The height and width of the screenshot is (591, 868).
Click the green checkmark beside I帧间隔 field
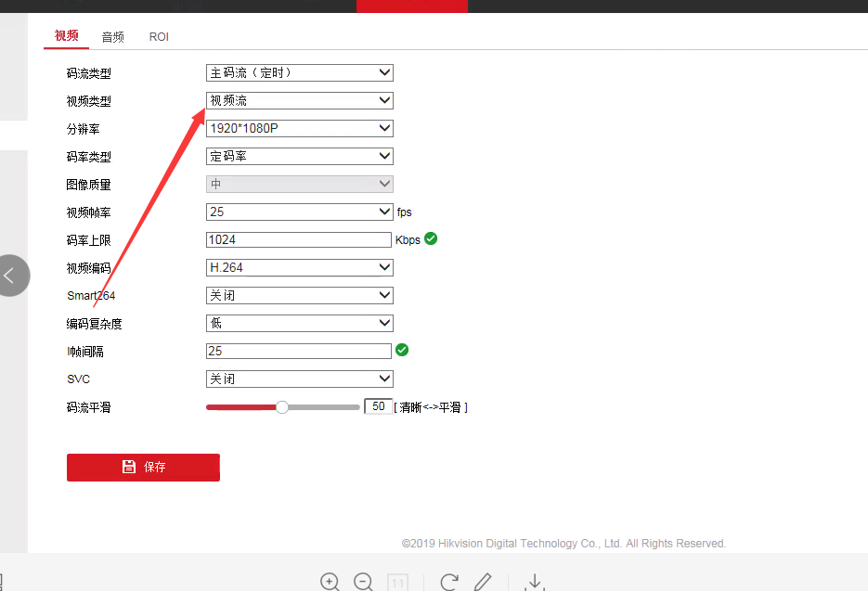(x=402, y=350)
